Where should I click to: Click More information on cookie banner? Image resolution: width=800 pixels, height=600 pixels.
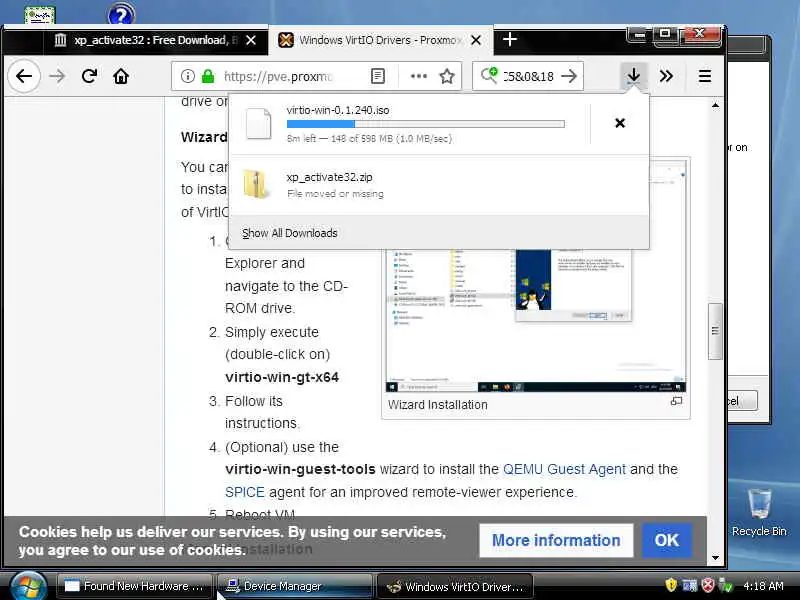tap(556, 540)
